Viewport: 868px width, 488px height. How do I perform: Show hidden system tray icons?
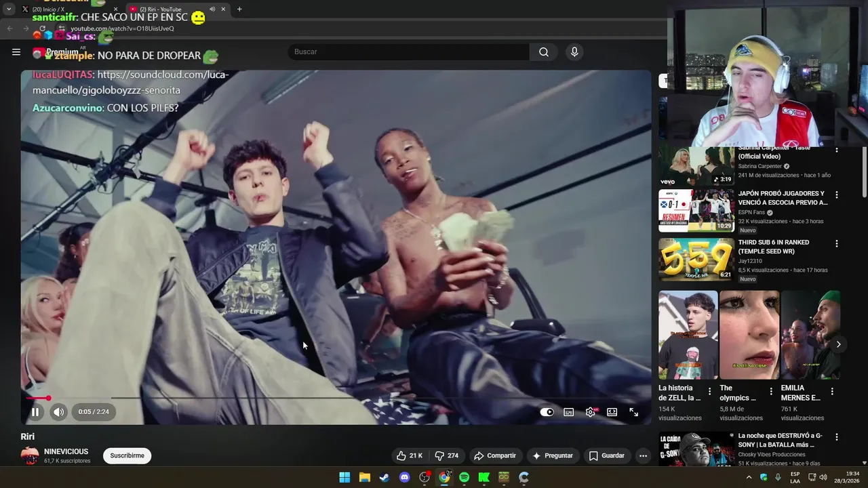(x=749, y=477)
